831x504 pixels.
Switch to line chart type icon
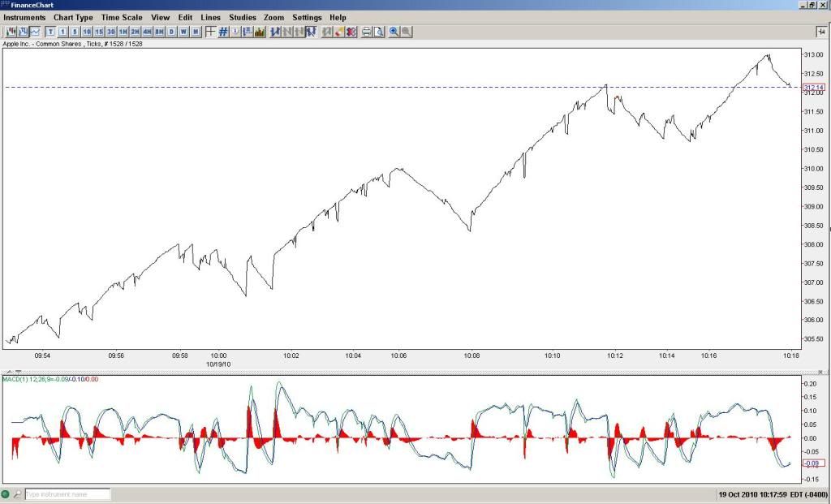click(x=36, y=32)
